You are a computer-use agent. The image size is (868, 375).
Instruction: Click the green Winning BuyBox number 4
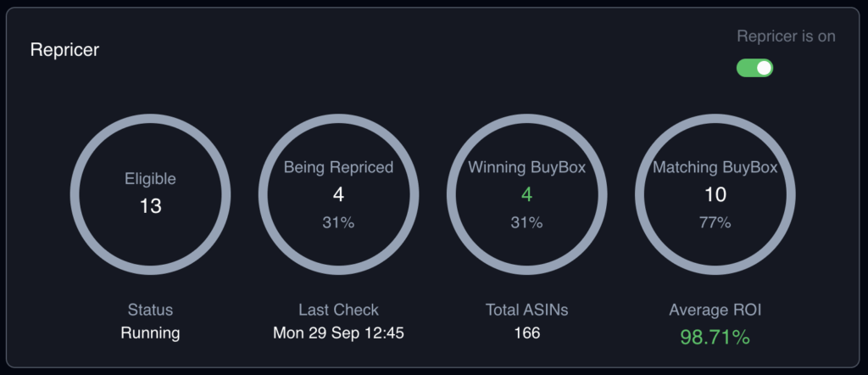click(x=526, y=195)
